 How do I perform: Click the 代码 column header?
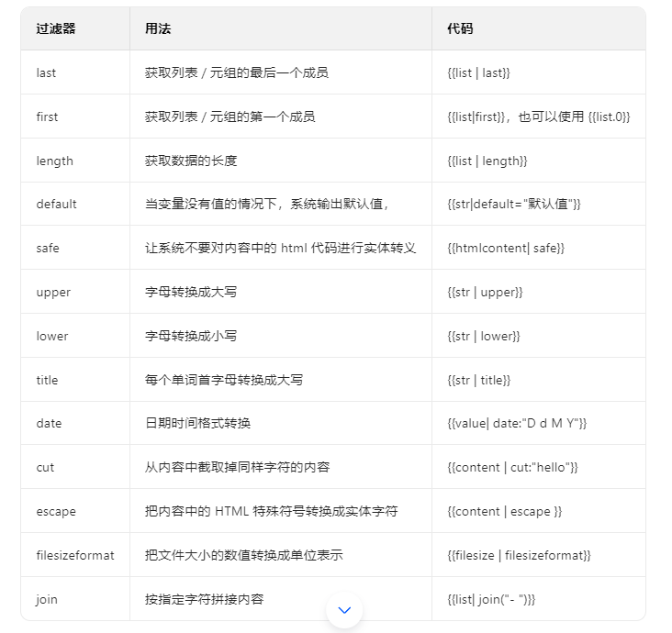460,28
